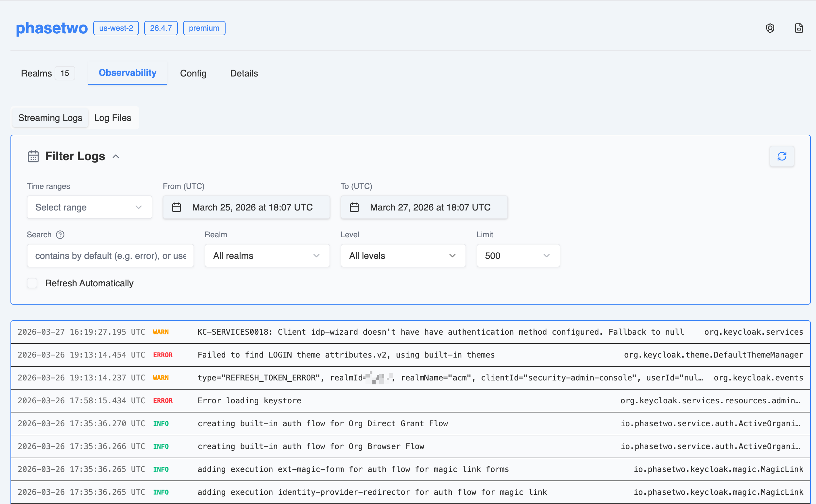This screenshot has height=504, width=816.
Task: Click the admin account shield icon
Action: pos(770,28)
